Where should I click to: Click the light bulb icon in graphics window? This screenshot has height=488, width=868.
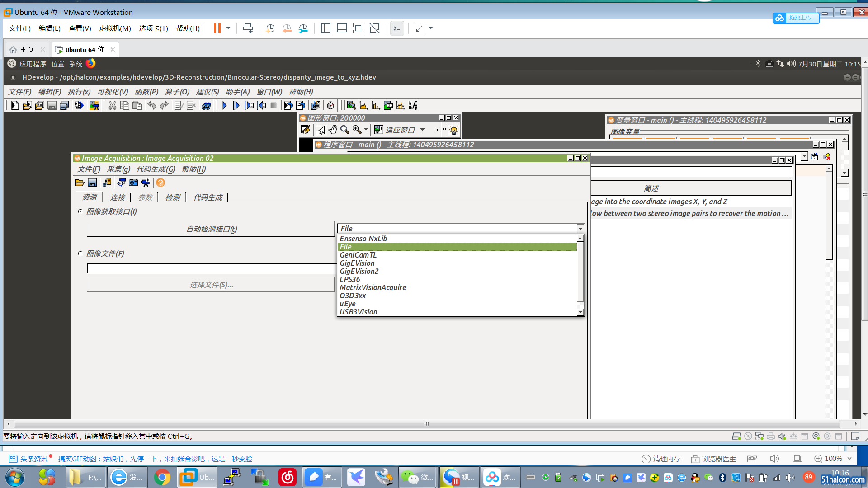pos(453,130)
